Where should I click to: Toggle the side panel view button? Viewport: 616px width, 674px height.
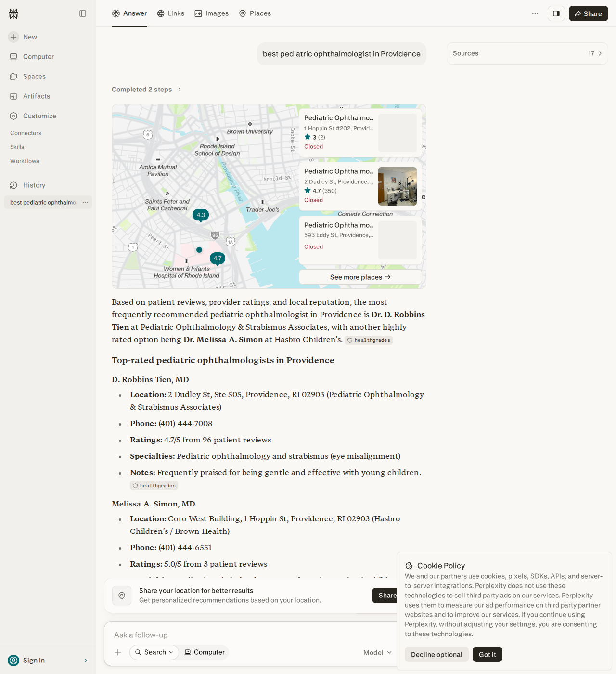click(556, 13)
